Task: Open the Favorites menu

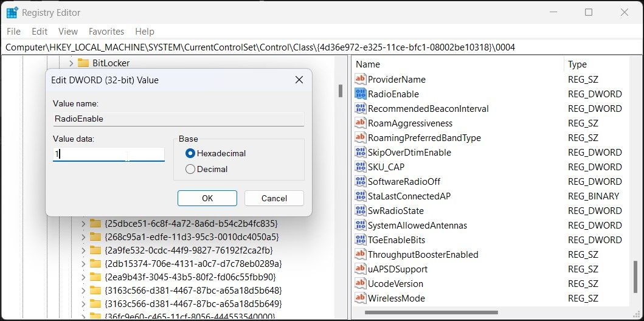Action: [x=106, y=32]
